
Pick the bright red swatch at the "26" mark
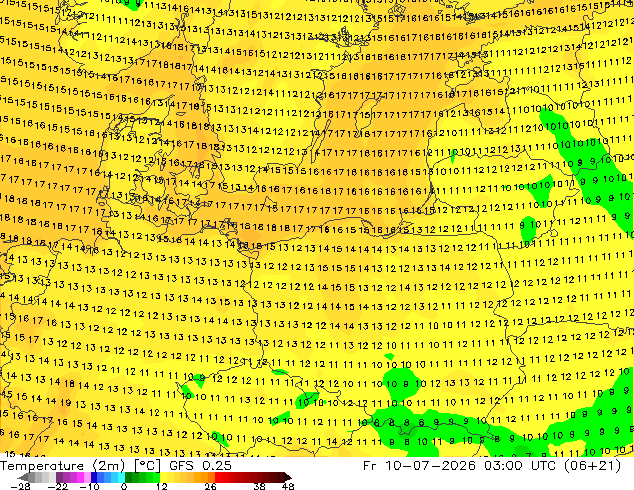pos(218,477)
